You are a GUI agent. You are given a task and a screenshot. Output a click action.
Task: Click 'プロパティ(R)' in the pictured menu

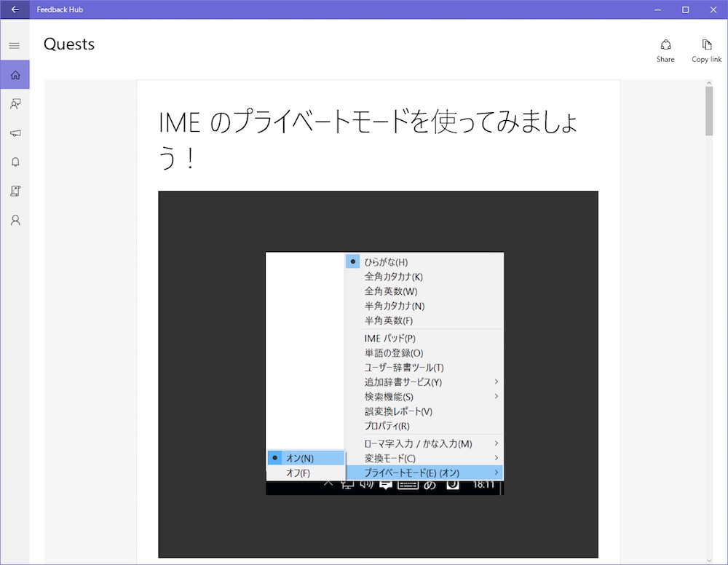387,426
